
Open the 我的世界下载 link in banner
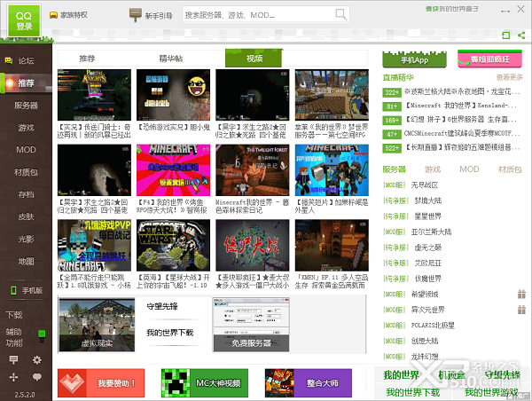(170, 333)
